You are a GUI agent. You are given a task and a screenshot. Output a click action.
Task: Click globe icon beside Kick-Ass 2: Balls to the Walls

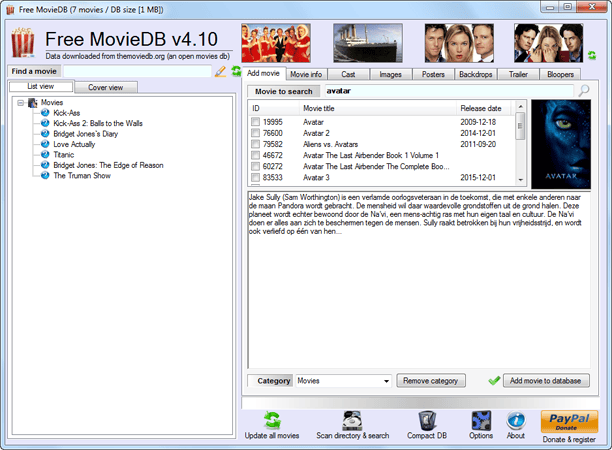point(45,123)
